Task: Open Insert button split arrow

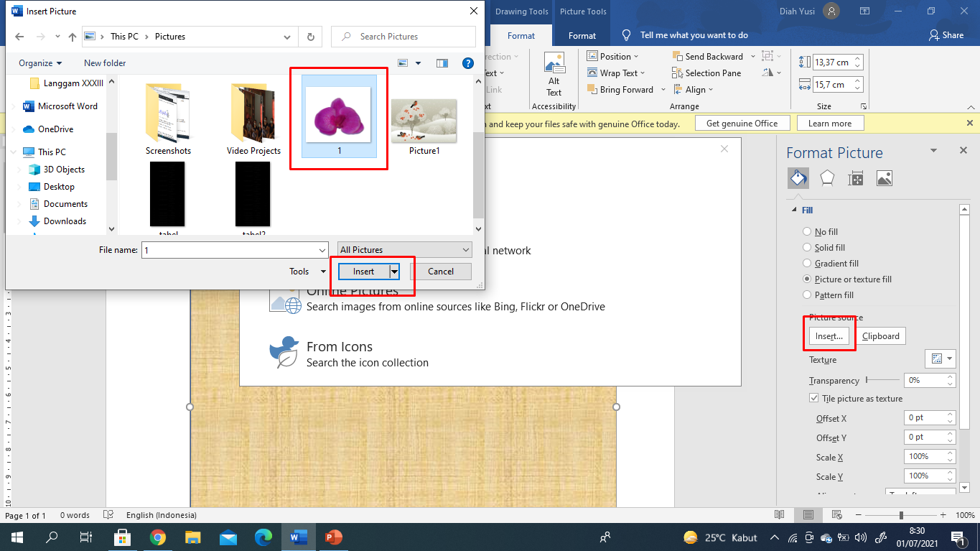Action: pos(394,272)
